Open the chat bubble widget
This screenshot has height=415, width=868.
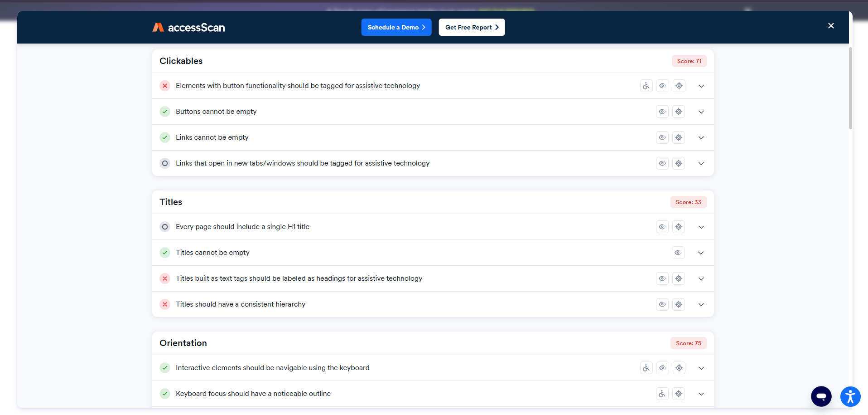[x=821, y=396]
